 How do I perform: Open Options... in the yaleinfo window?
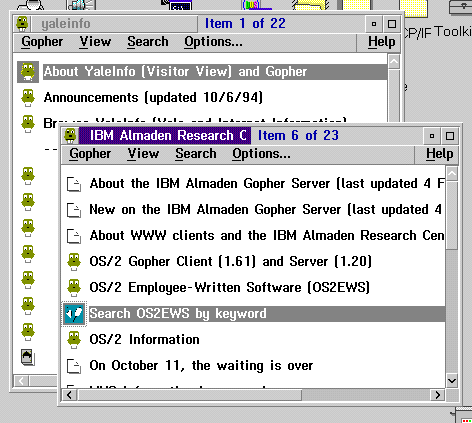(x=213, y=42)
